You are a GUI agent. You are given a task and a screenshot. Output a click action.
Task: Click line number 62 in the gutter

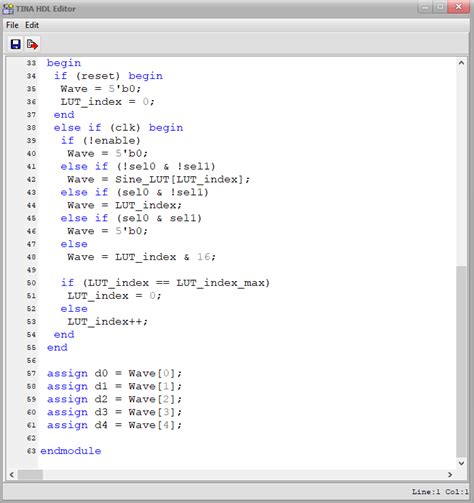tap(31, 438)
